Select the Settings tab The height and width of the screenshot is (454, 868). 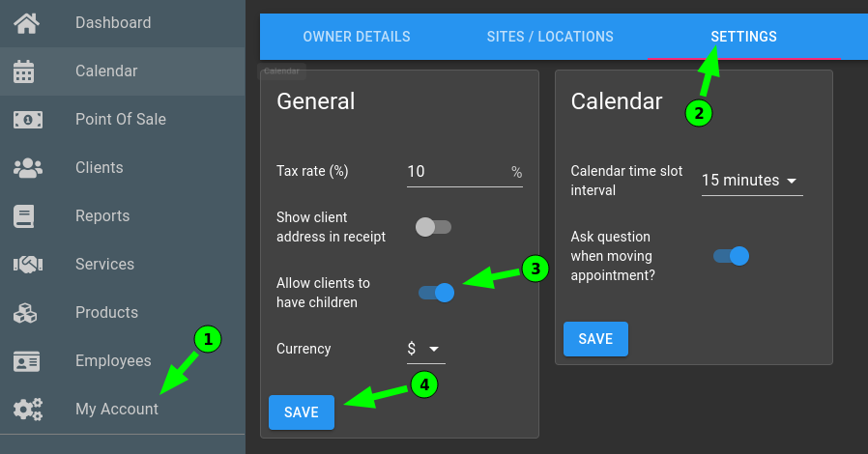click(744, 37)
